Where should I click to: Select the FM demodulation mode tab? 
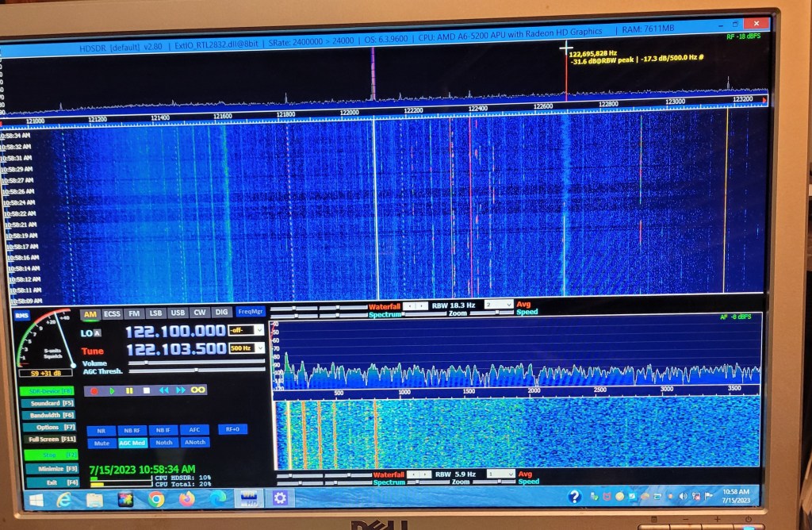coord(135,314)
